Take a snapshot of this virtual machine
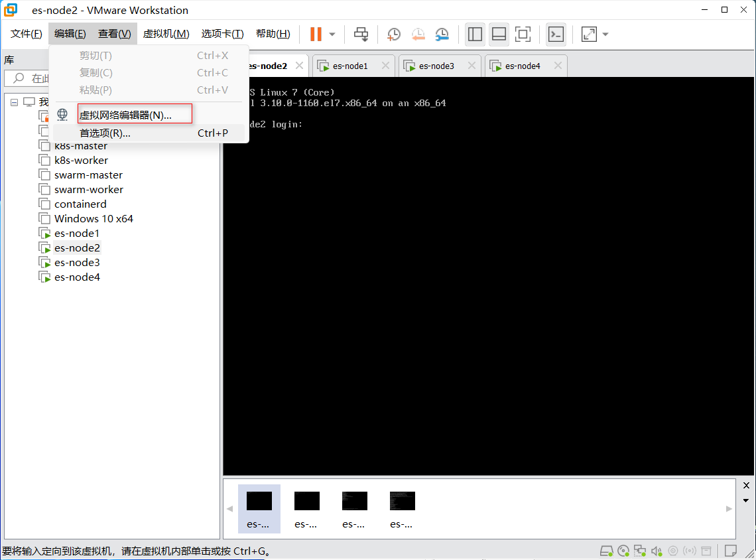Screen dimensions: 756x560 (x=394, y=35)
